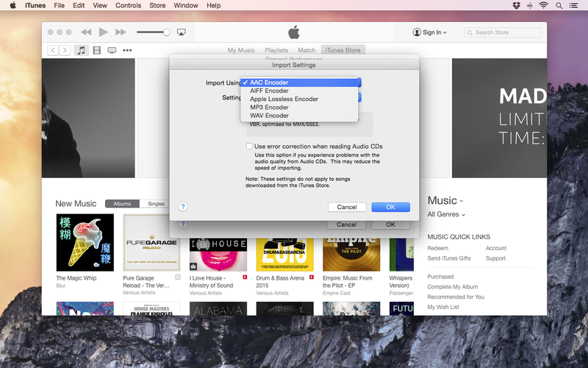Switch to the Movies library icon
Screen dimensions: 588x368
(97, 50)
